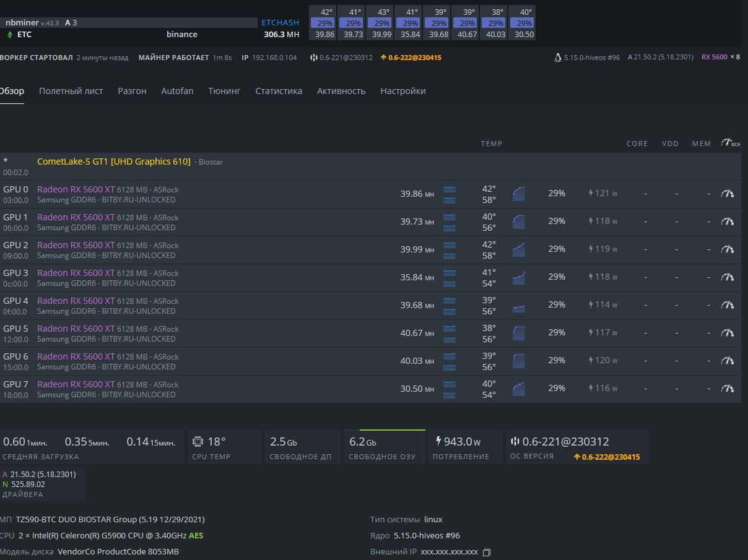Image resolution: width=748 pixels, height=560 pixels.
Task: Click the GPU 3 hashrate bars icon
Action: click(450, 277)
